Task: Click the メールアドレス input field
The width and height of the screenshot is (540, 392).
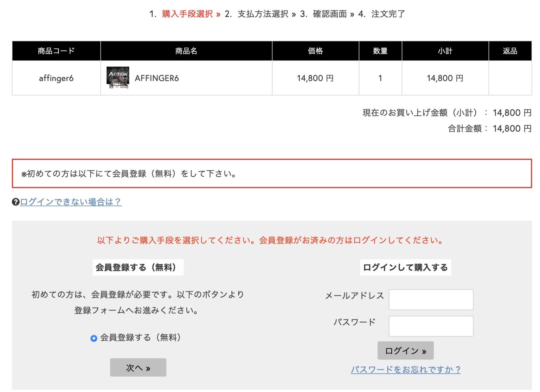Action: point(431,299)
